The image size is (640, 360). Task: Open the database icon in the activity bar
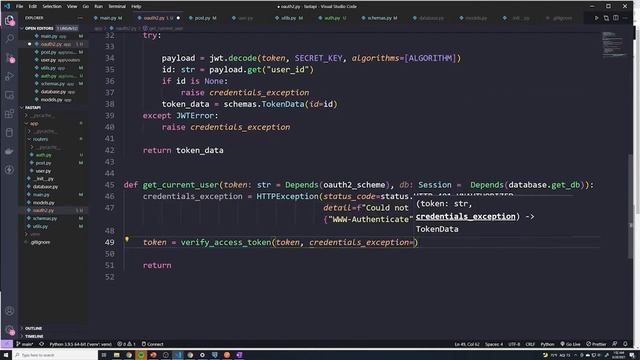pos(9,133)
